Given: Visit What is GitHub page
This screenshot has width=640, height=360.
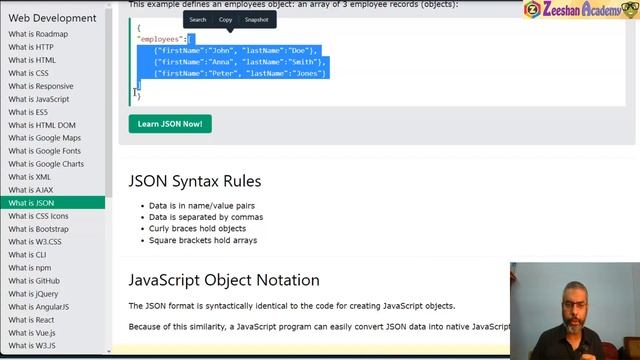Looking at the screenshot, I should (34, 281).
